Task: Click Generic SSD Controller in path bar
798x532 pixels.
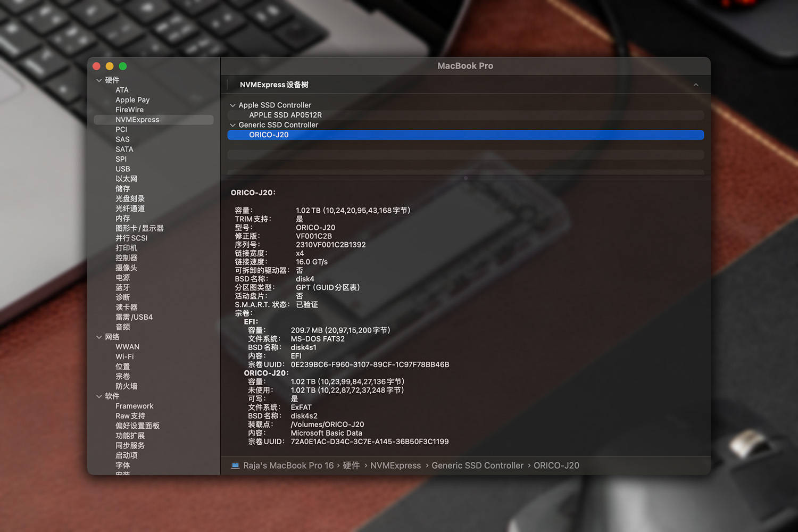Action: 477,465
